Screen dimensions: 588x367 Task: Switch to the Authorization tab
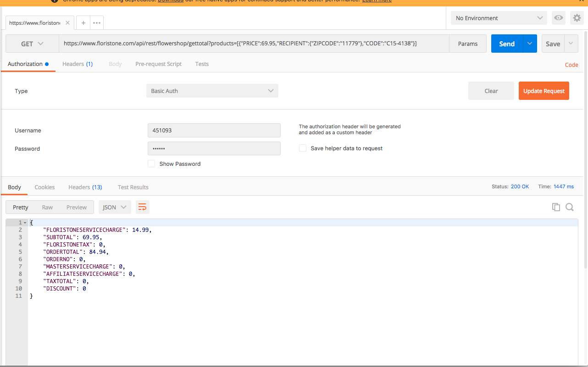28,64
